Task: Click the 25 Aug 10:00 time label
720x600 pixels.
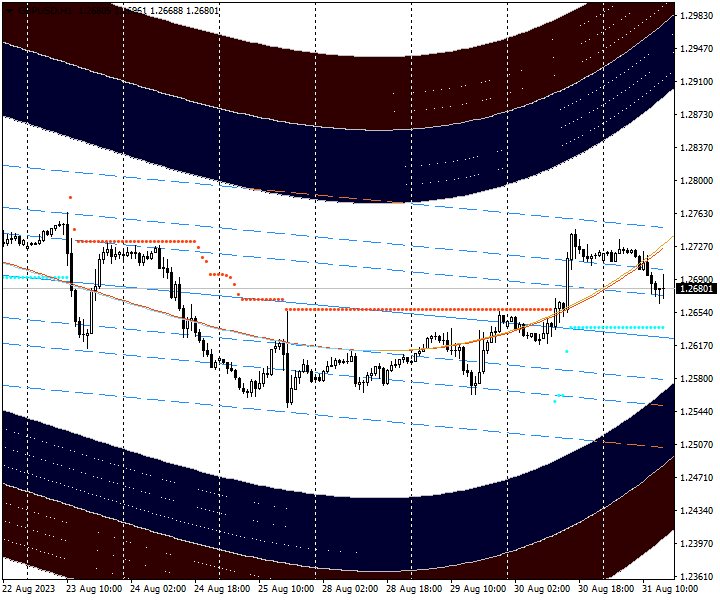Action: pyautogui.click(x=287, y=589)
